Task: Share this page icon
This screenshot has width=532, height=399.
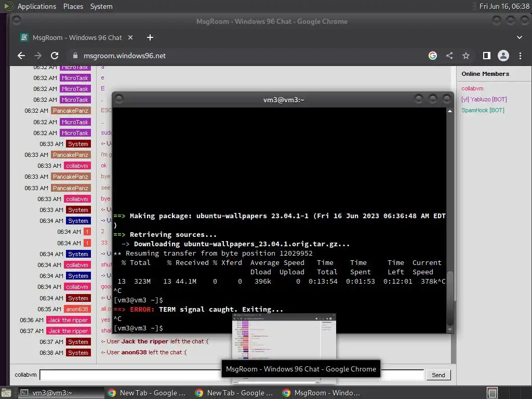Action: click(449, 56)
